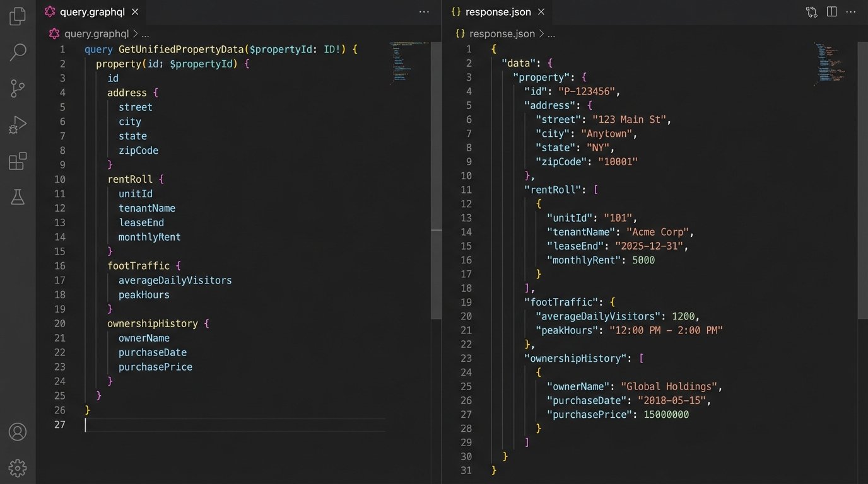Open the Search view in activity bar
The height and width of the screenshot is (484, 868).
click(x=18, y=52)
